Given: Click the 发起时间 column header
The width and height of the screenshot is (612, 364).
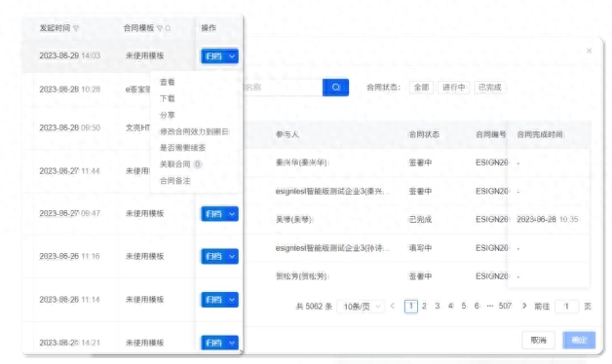Looking at the screenshot, I should tap(55, 28).
